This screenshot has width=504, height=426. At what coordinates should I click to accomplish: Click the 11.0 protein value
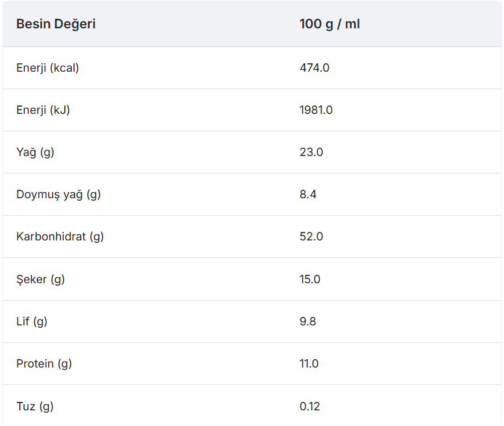tap(310, 363)
